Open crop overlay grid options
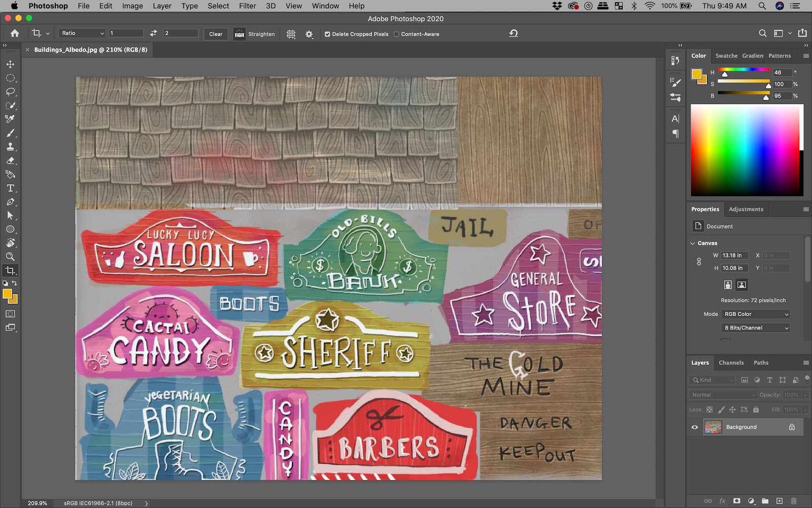This screenshot has width=812, height=508. pos(291,34)
